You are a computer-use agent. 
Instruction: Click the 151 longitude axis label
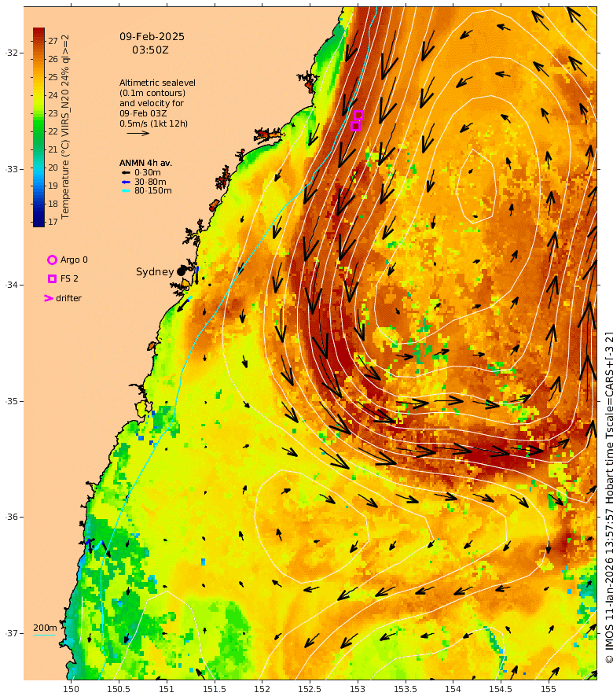167,689
